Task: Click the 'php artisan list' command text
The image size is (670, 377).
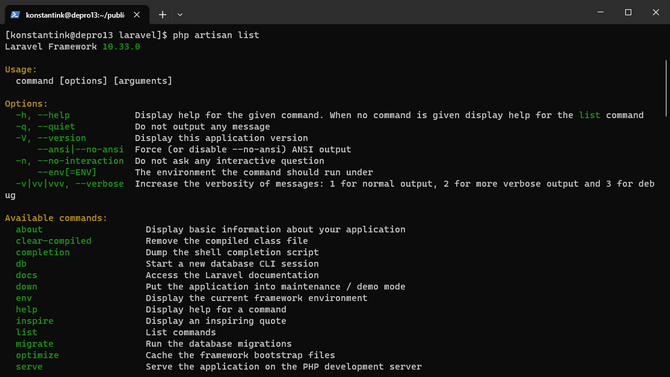Action: tap(216, 35)
